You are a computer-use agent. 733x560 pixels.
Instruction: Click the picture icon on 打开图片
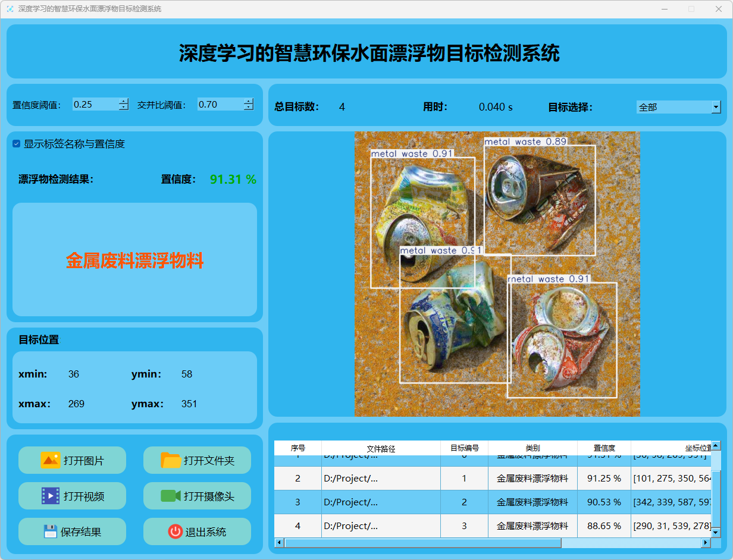(x=50, y=460)
